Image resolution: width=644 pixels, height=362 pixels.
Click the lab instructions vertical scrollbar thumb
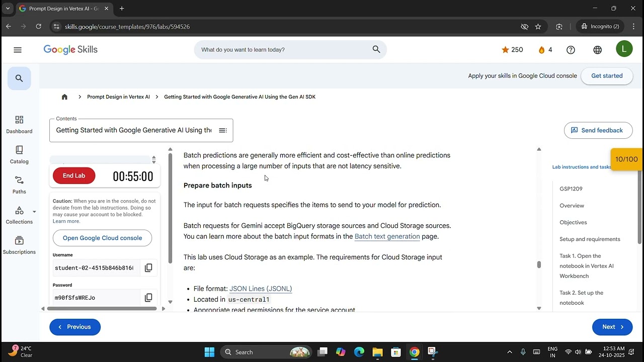point(539,265)
